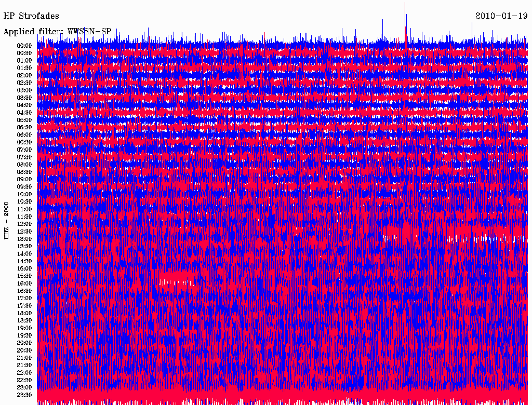Select the 12:00 time label
This screenshot has width=532, height=405.
pos(24,224)
